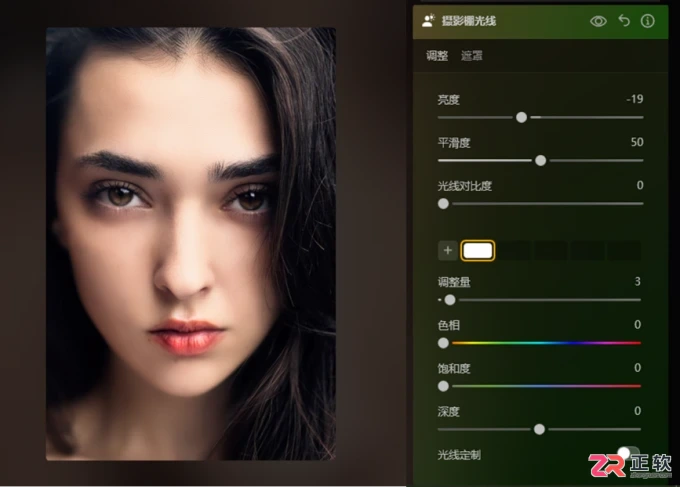Click the 平滑度 slider handle
This screenshot has width=680, height=487.
[540, 160]
